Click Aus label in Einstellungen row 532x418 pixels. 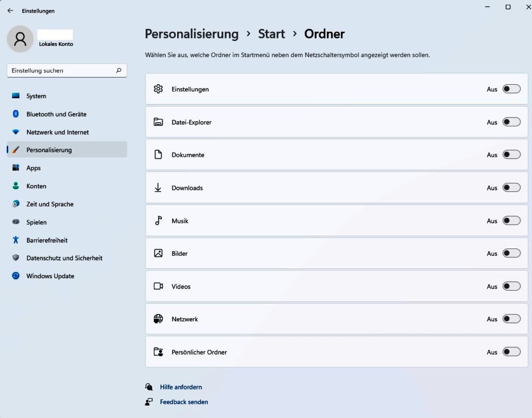492,89
